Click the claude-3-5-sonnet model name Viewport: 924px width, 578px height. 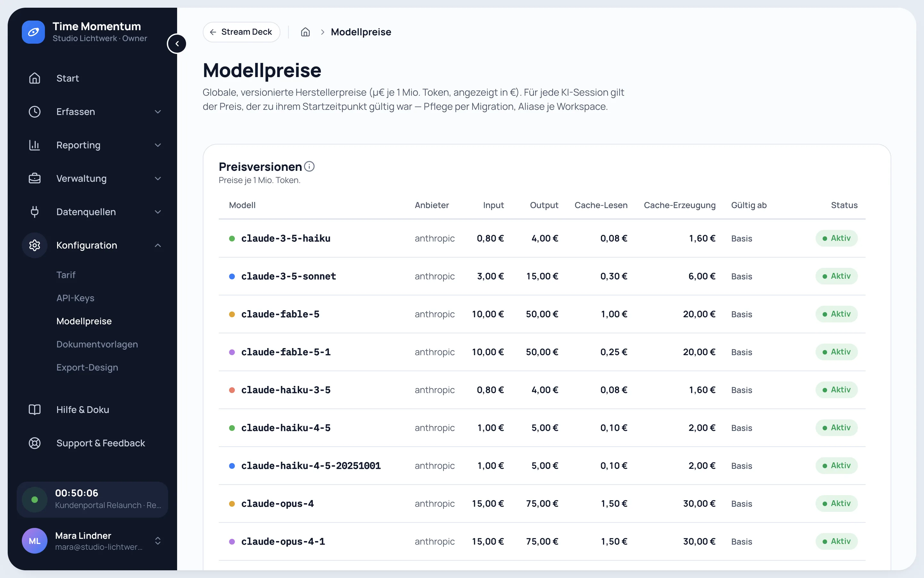tap(289, 276)
